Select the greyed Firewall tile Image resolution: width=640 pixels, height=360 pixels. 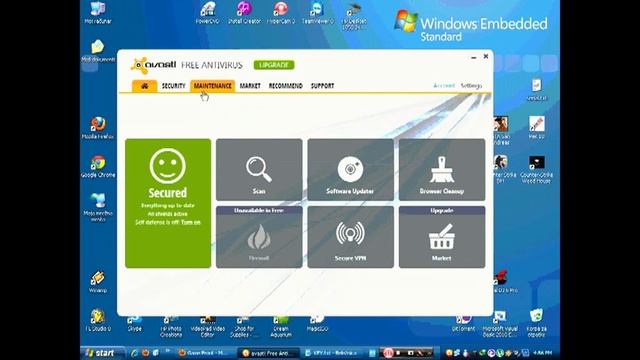(259, 237)
